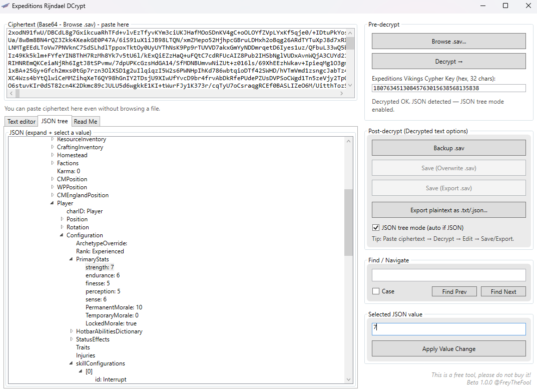Toggle JSON tree mode checkbox
The width and height of the screenshot is (537, 392).
coord(376,227)
